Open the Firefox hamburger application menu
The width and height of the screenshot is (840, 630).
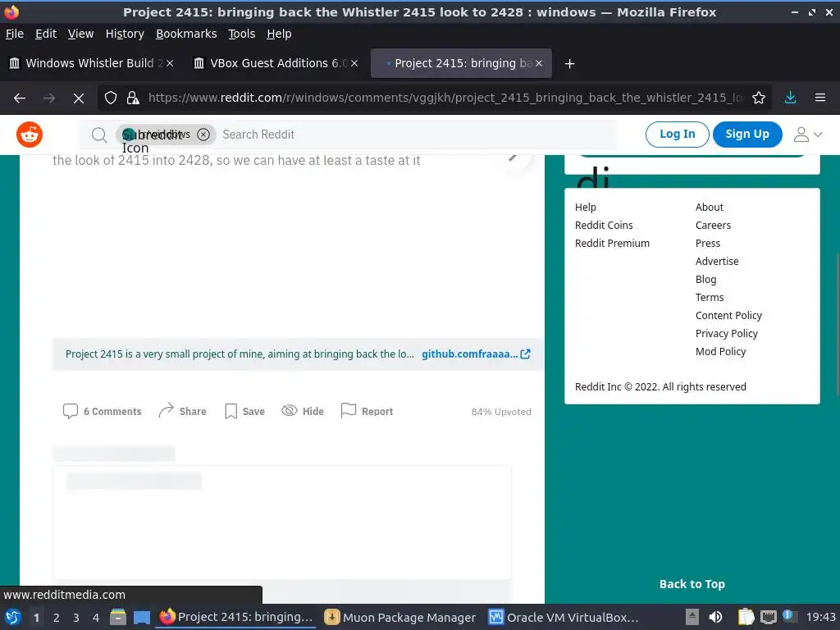point(820,98)
